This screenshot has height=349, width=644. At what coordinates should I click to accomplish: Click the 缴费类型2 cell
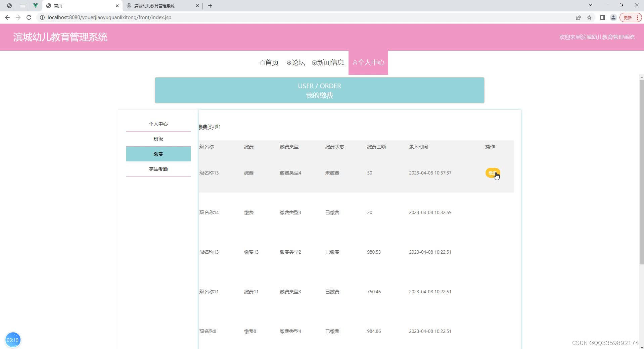pos(290,252)
